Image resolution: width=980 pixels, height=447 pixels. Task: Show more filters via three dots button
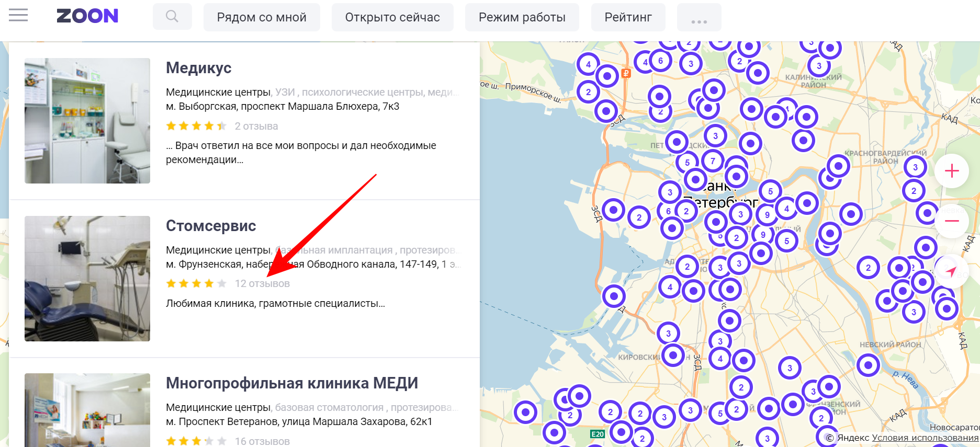699,17
